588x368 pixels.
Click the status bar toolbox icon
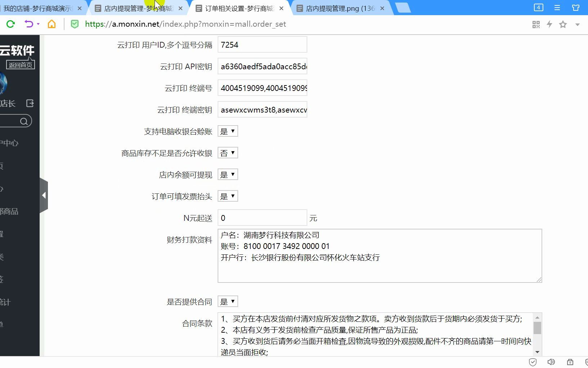tap(570, 362)
